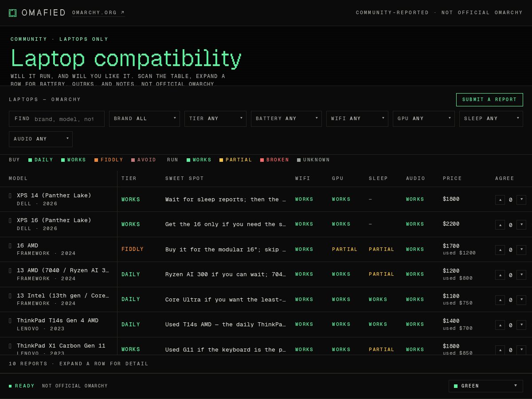The image size is (532, 399).
Task: Upvote the Framework 13 Intel row
Action: coord(500,300)
